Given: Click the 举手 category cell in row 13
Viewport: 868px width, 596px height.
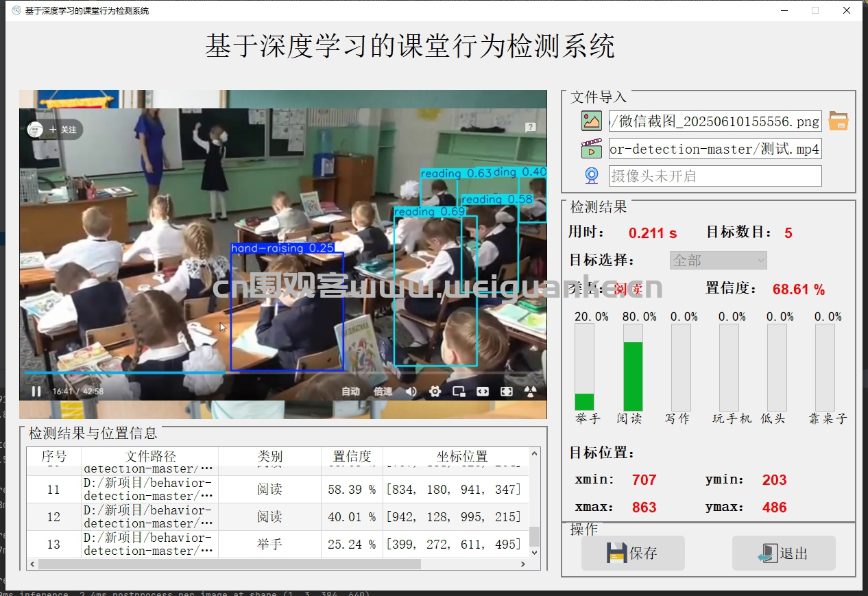Looking at the screenshot, I should pyautogui.click(x=269, y=545).
